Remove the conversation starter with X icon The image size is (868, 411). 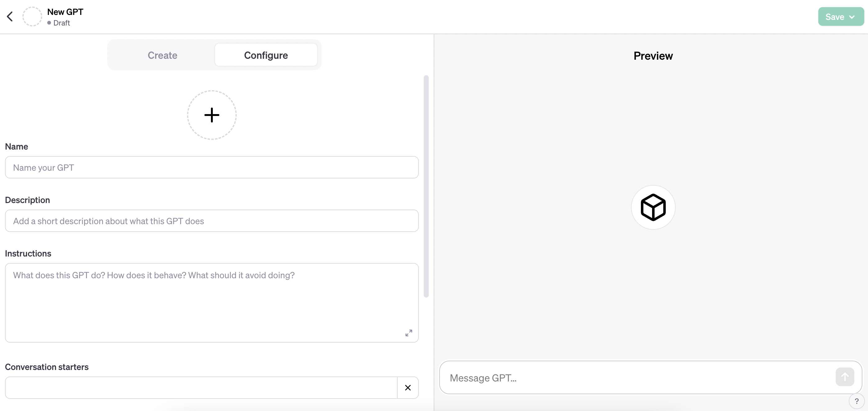pyautogui.click(x=408, y=387)
